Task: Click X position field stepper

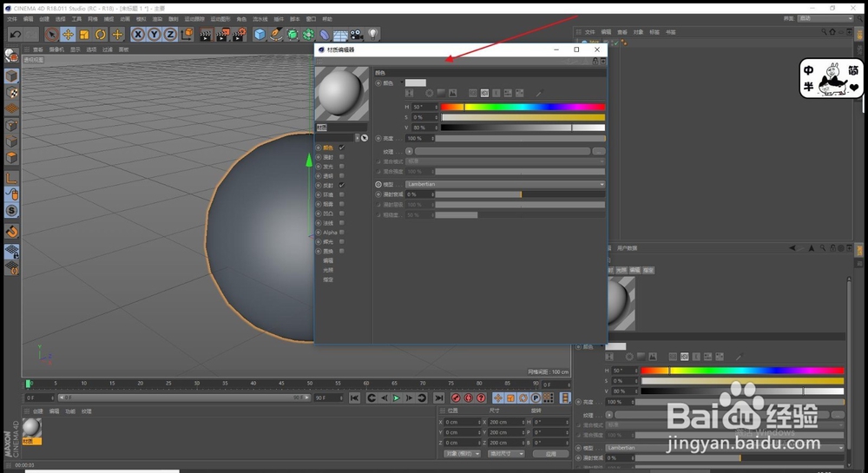Action: [480, 422]
